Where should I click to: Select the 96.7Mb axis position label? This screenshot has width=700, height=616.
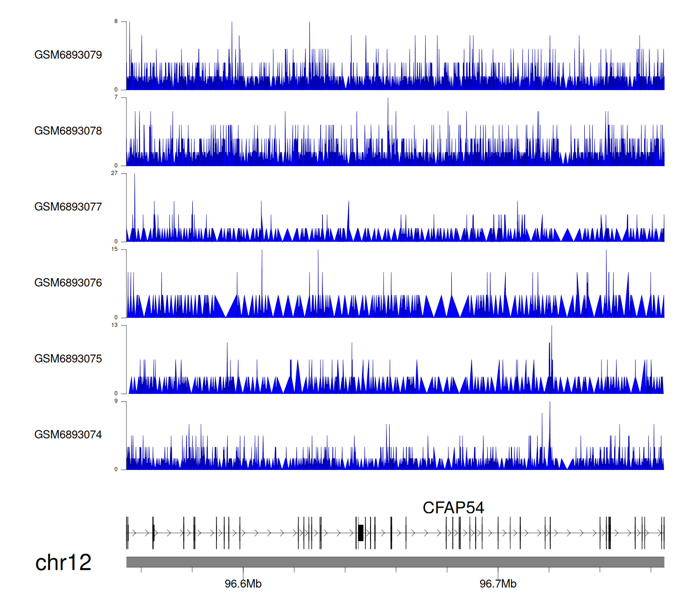[x=498, y=584]
